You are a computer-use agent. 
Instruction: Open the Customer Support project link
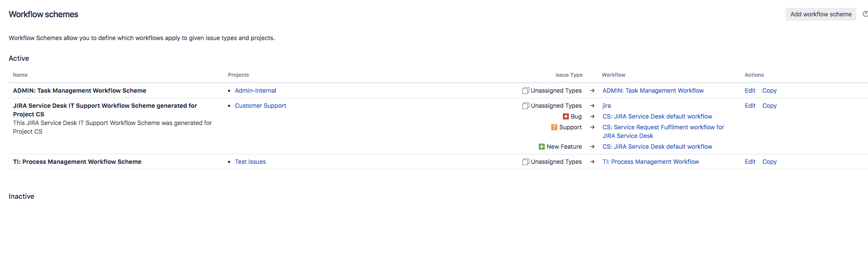click(260, 106)
